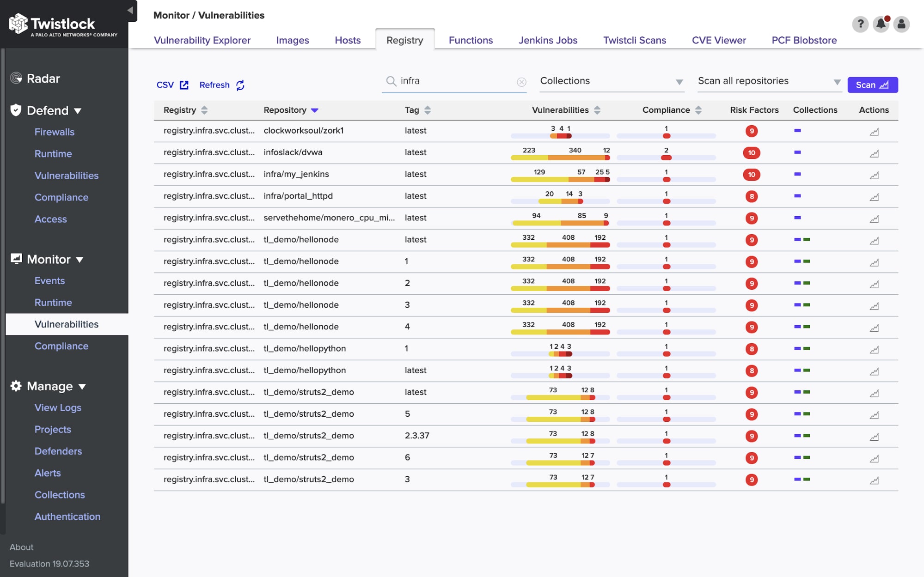Click the scan action icon for clockworksoul/zork1
The width and height of the screenshot is (924, 577).
coord(874,132)
